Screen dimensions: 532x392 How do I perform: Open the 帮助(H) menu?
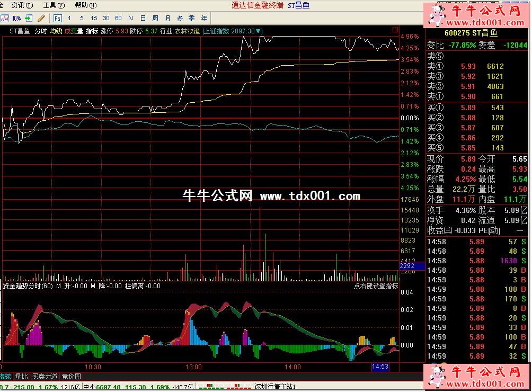(x=86, y=5)
